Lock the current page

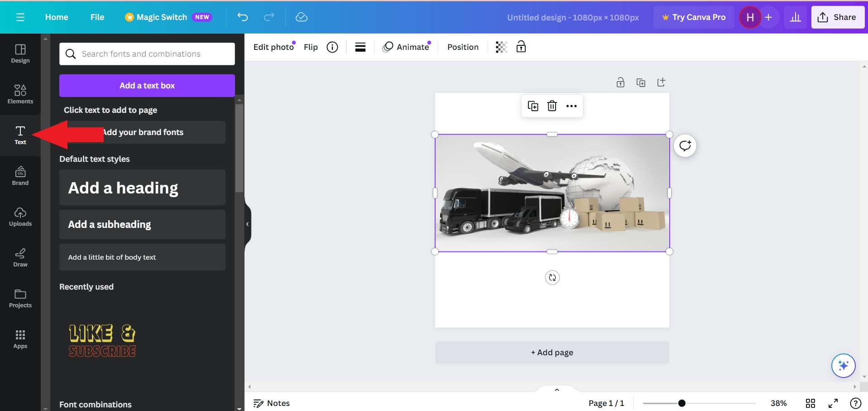coord(620,82)
